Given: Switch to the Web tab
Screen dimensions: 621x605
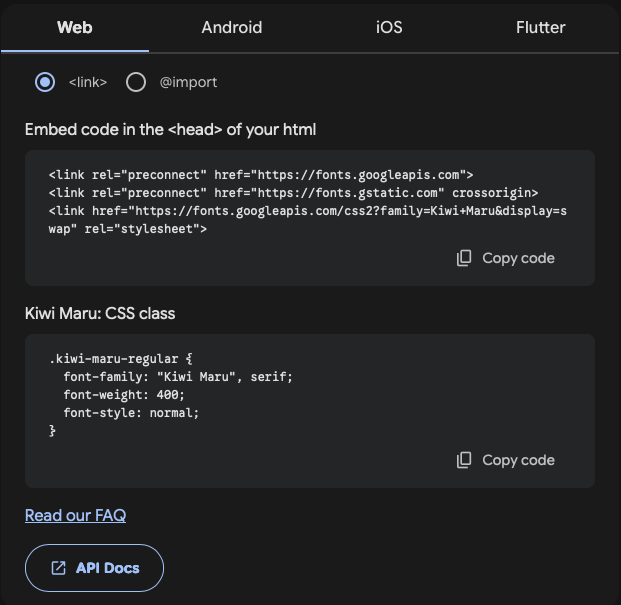Looking at the screenshot, I should 75,27.
